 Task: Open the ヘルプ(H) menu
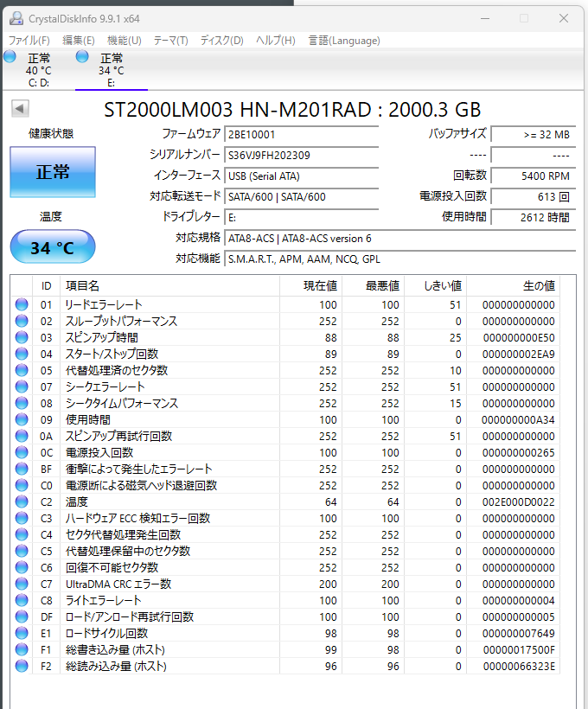(x=276, y=41)
